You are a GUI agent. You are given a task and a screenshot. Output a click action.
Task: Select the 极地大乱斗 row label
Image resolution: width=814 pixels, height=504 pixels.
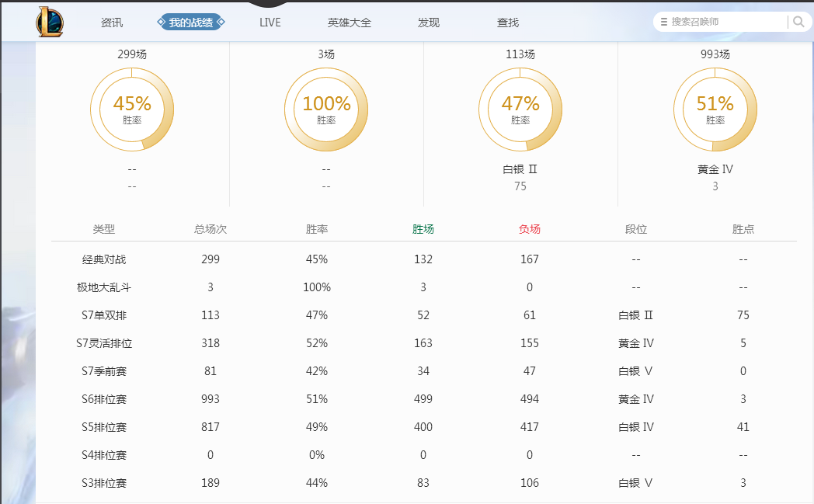click(x=104, y=287)
